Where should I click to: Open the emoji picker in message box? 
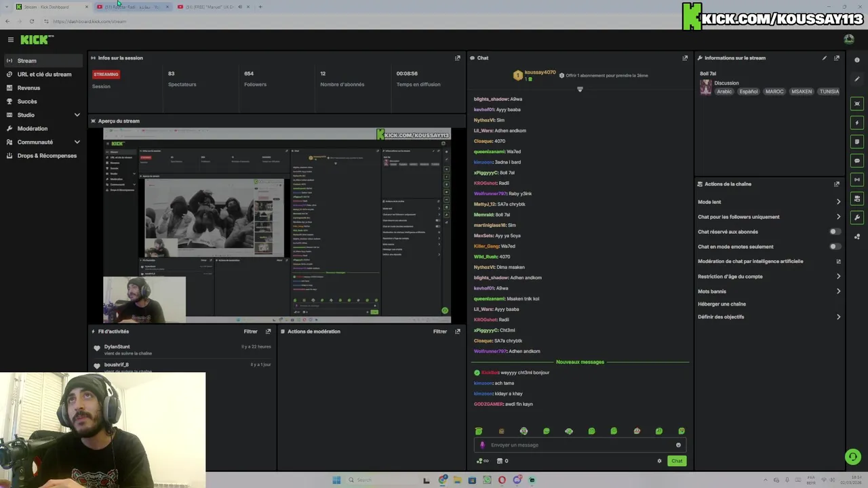coord(678,445)
